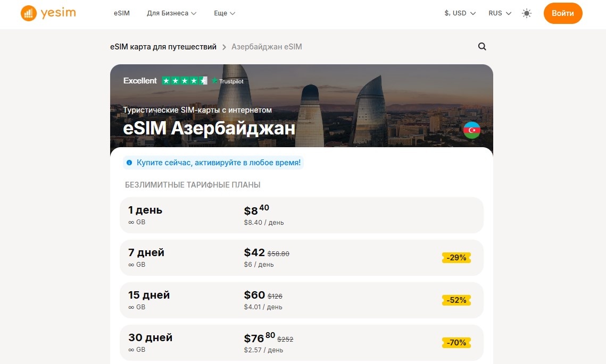Viewport: 606px width, 364px height.
Task: Click the blue info icon in notice
Action: 129,163
